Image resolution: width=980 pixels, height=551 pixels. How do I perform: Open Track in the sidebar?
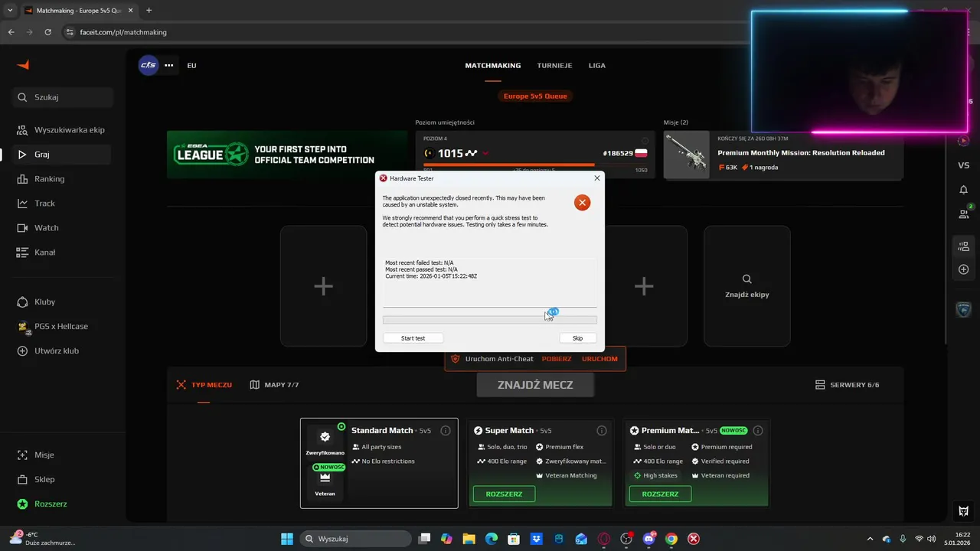click(63, 203)
